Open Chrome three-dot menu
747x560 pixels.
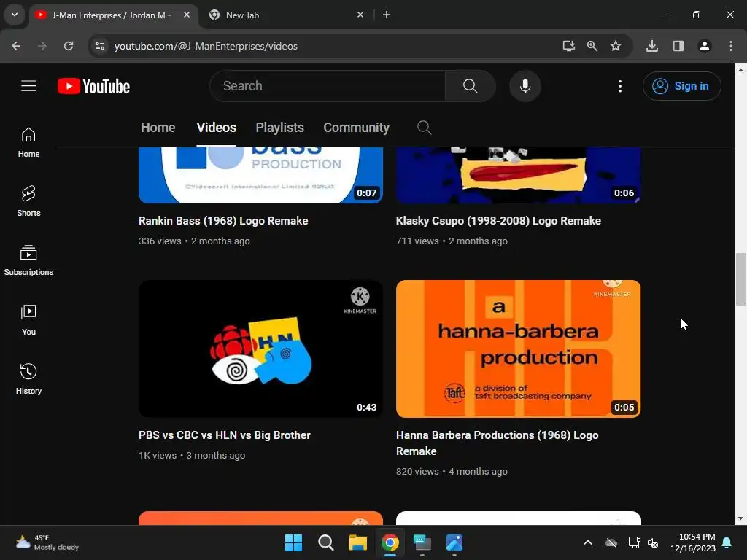731,46
